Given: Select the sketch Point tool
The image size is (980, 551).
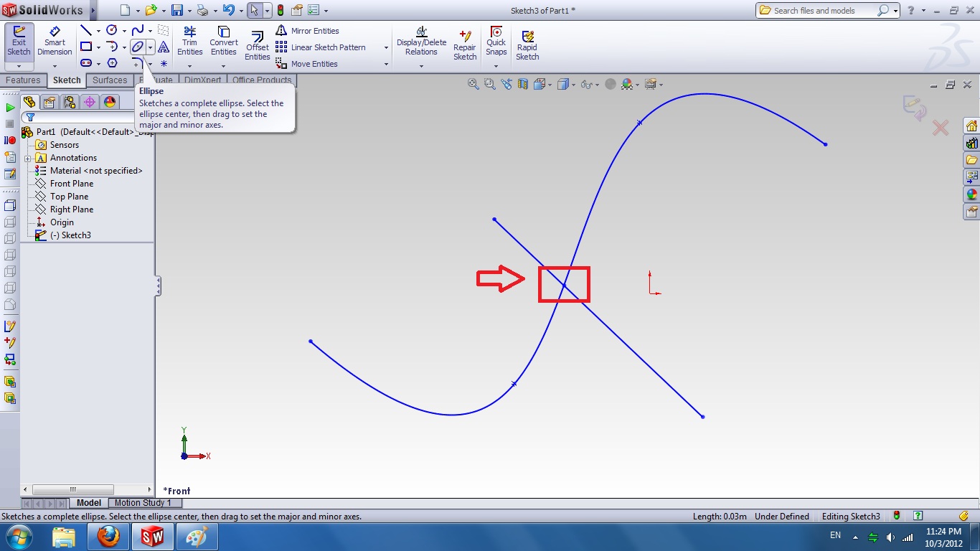Looking at the screenshot, I should pos(164,63).
